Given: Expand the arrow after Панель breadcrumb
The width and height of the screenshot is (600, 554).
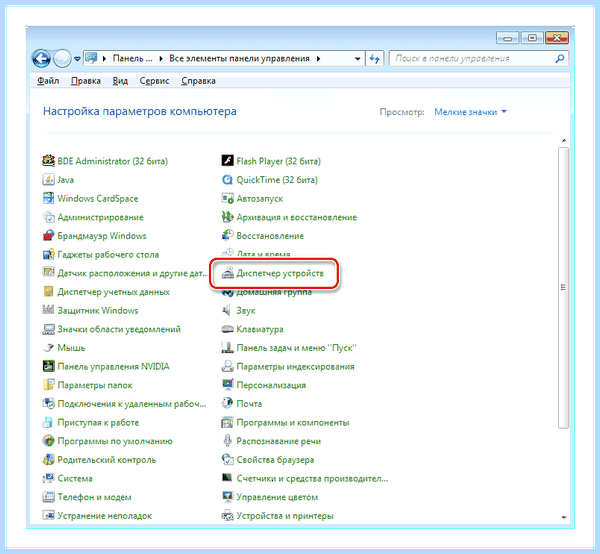Looking at the screenshot, I should [x=161, y=59].
